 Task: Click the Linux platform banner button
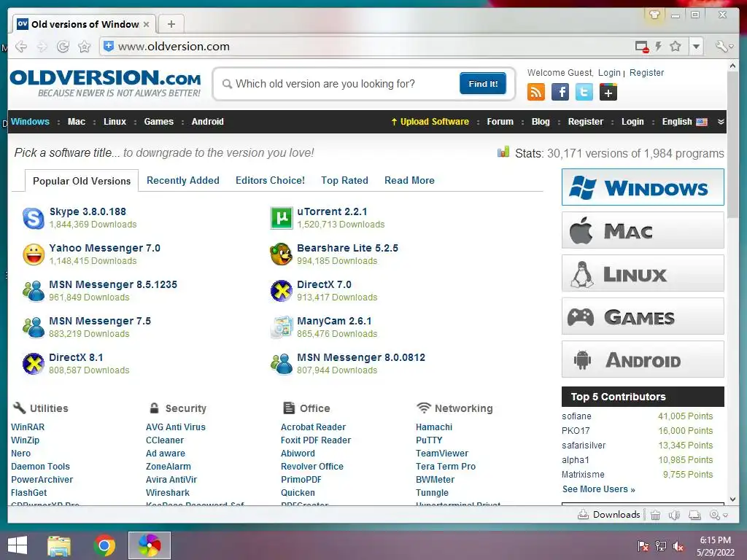tap(643, 273)
